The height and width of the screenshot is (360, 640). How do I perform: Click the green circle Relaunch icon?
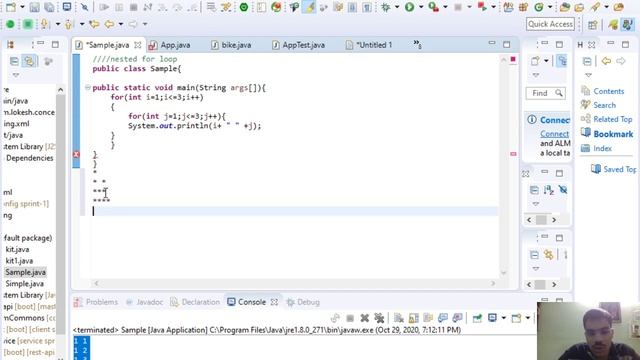[10, 24]
